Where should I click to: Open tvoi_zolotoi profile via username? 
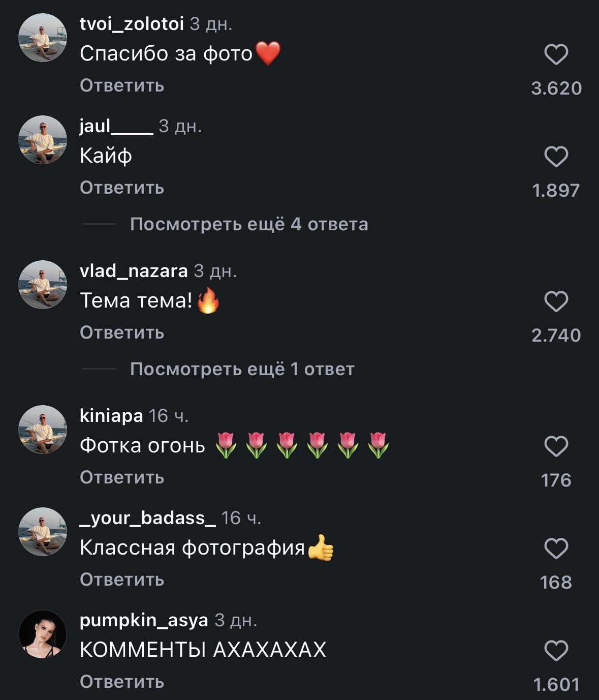click(132, 23)
